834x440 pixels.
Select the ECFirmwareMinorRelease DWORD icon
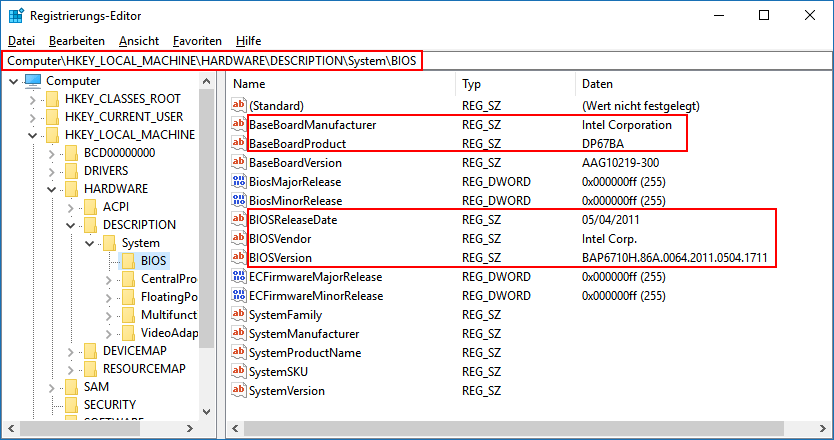coord(238,296)
